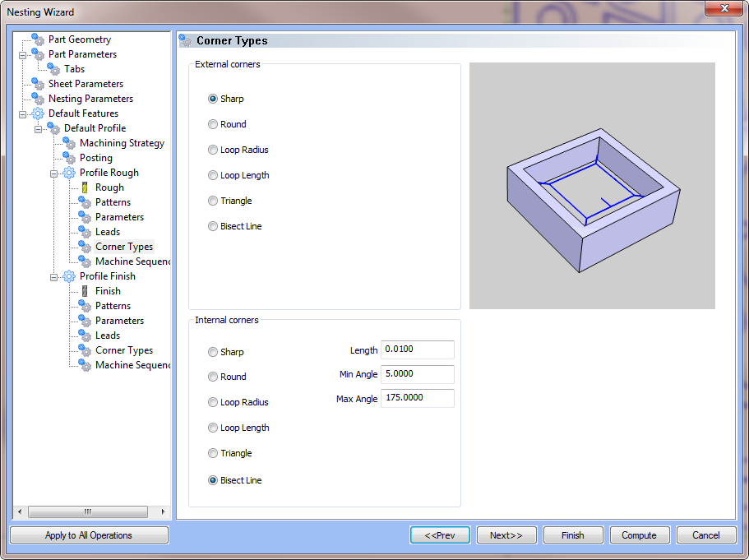Viewport: 749px width, 560px height.
Task: Collapse the Profile Finish tree node
Action: click(54, 276)
